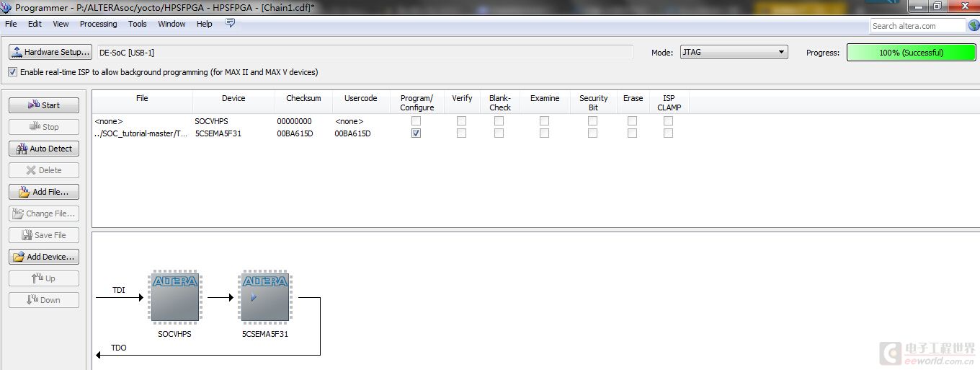
Task: Toggle Erase checkbox for 5CSEMA5F31 row
Action: pyautogui.click(x=632, y=133)
